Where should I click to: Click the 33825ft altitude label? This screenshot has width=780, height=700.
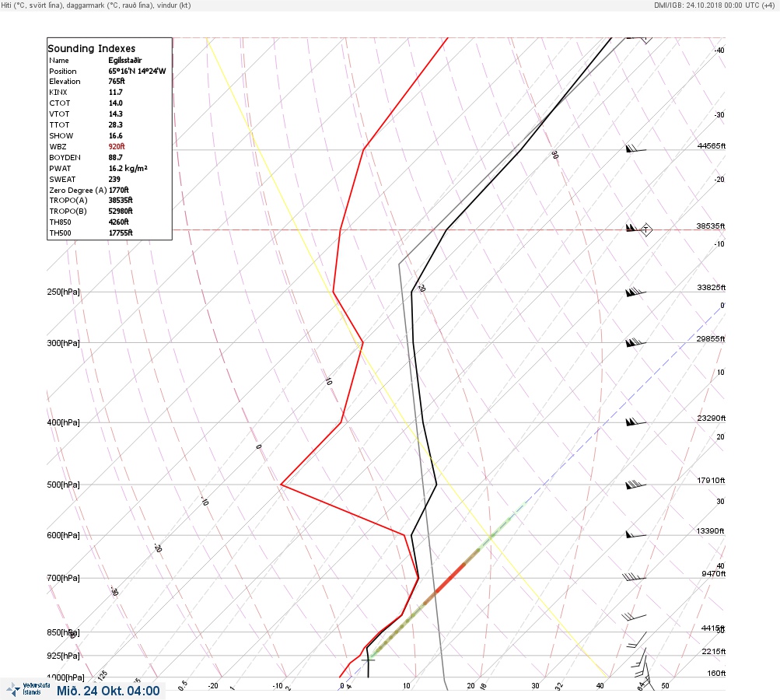tap(712, 288)
